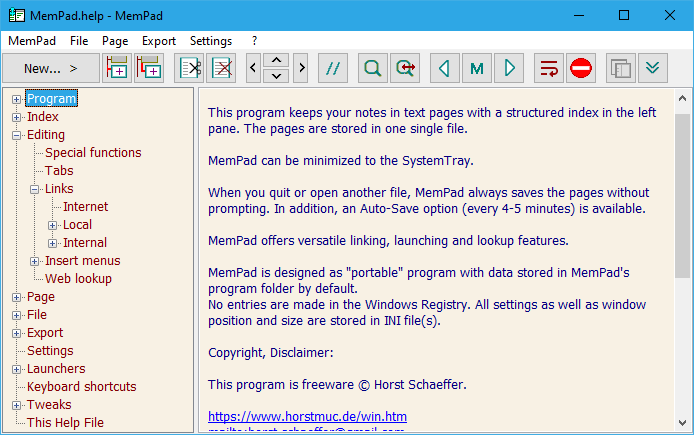This screenshot has width=694, height=435.
Task: Expand the Tweaks tree node
Action: (x=16, y=405)
